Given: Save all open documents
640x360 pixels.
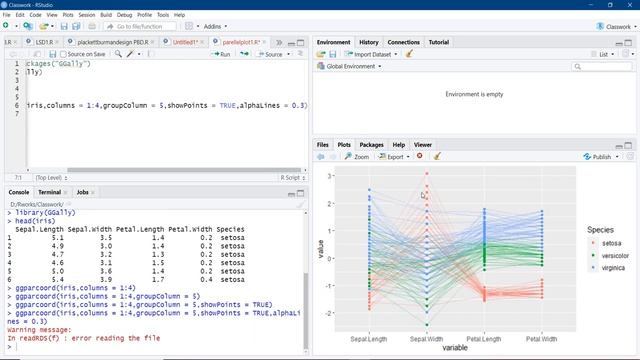Looking at the screenshot, I should pyautogui.click(x=76, y=26).
